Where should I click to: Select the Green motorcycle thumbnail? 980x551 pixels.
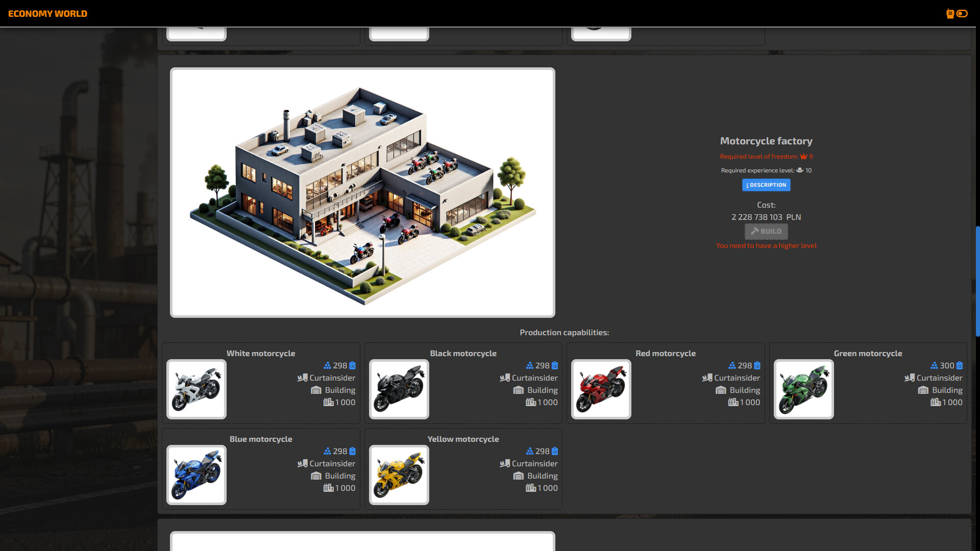[803, 389]
